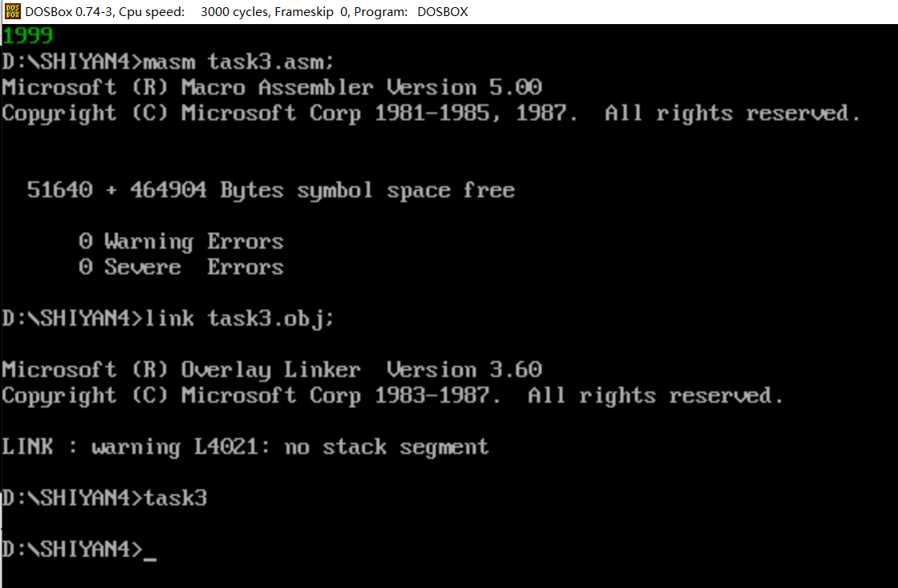Click the final D:\SHIYAN4> prompt
The width and height of the screenshot is (898, 588).
pos(71,549)
